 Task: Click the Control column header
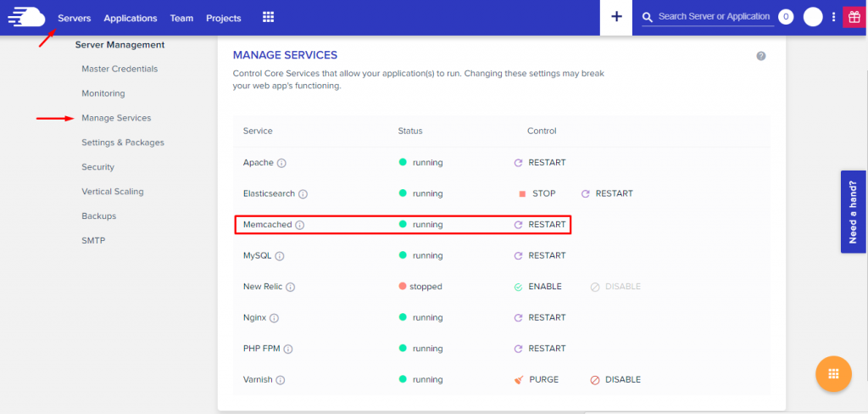(542, 131)
